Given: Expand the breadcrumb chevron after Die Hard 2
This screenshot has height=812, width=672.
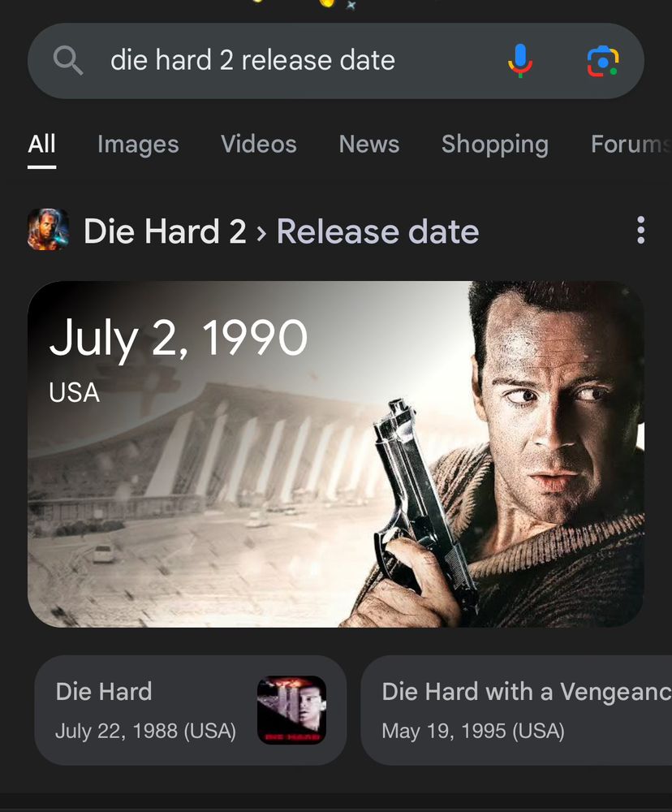Looking at the screenshot, I should coord(261,233).
